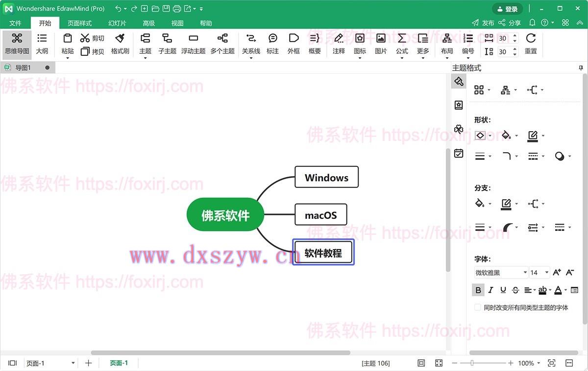Click the 登录 login button

(x=507, y=9)
